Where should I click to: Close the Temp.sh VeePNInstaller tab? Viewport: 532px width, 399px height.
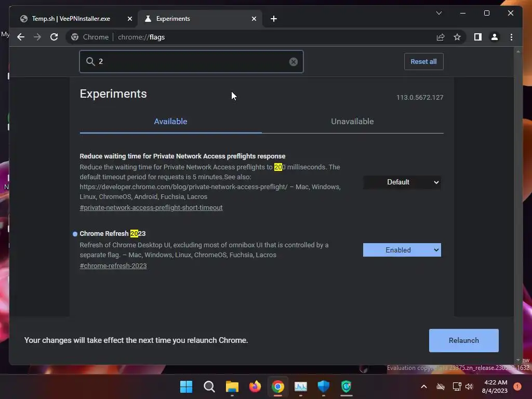pos(129,19)
